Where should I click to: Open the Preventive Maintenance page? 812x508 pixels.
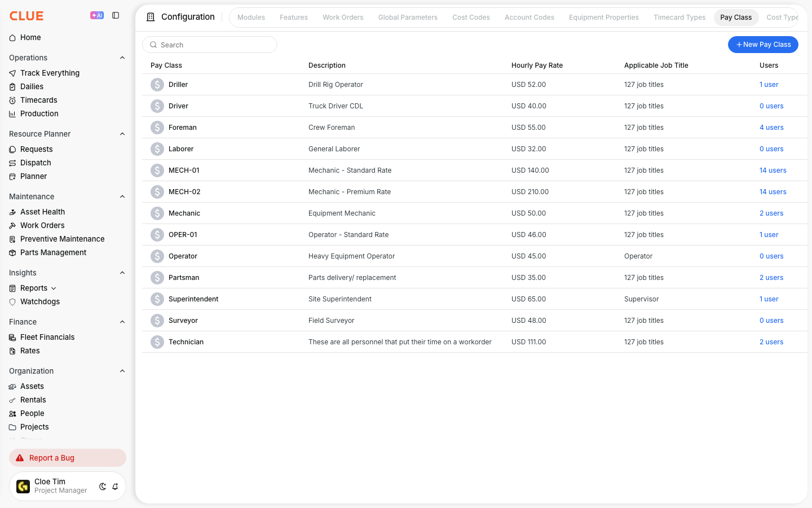(x=63, y=239)
